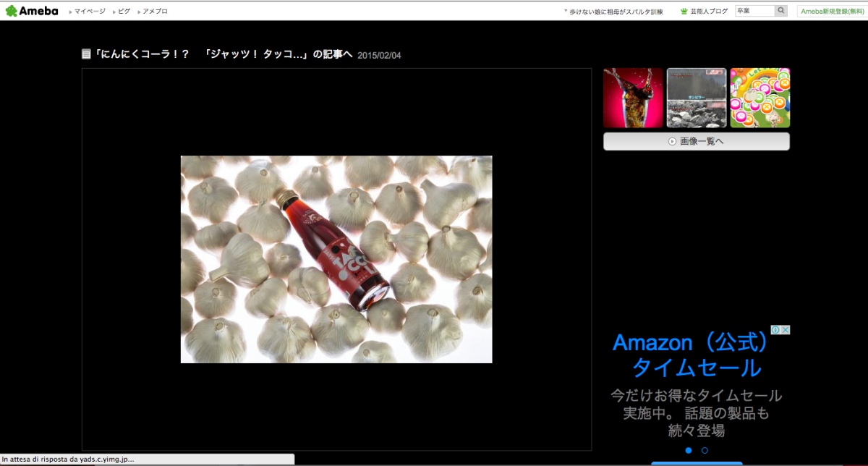Click the 画像一覧へ button
The image size is (868, 466).
tap(696, 141)
